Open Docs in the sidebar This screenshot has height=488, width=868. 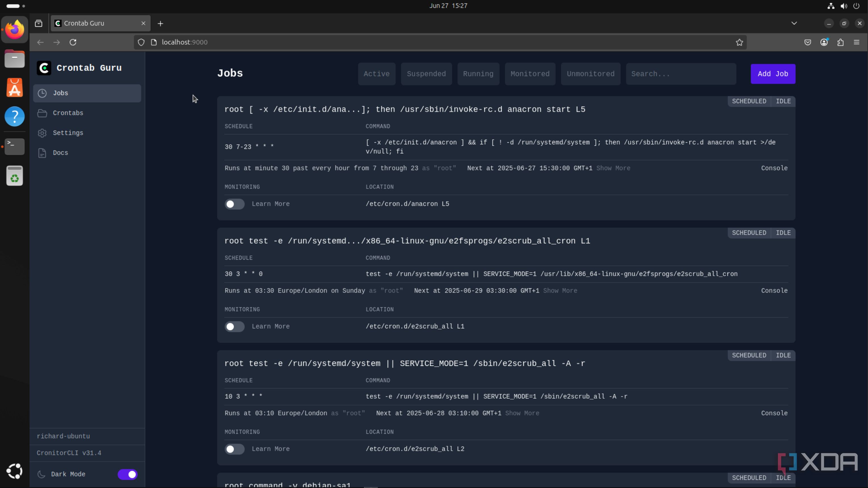87,153
